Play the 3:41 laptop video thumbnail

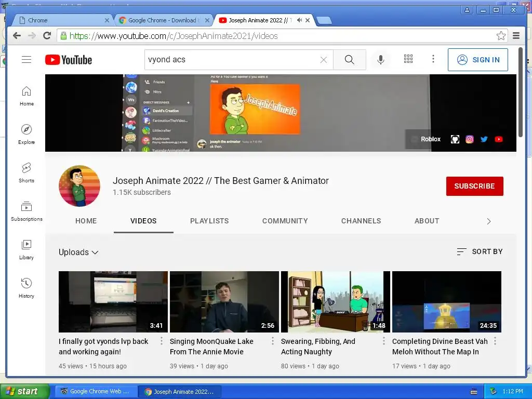pyautogui.click(x=113, y=302)
